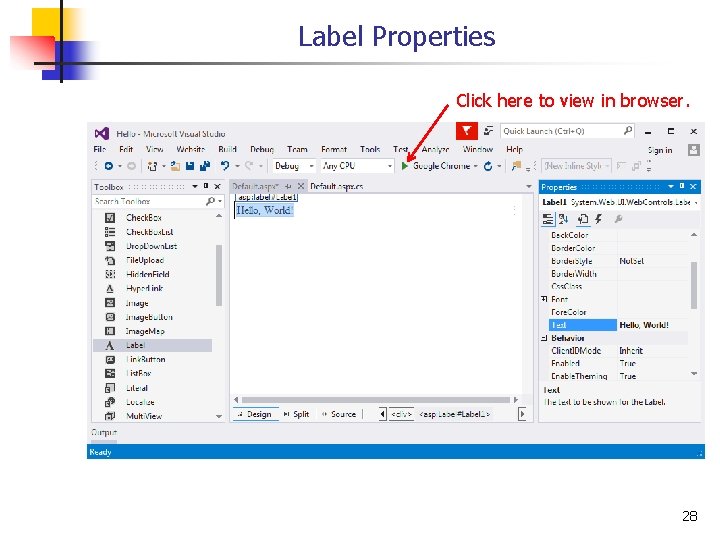Toggle pin on the Toolbox panel
The height and width of the screenshot is (540, 720).
(x=206, y=186)
